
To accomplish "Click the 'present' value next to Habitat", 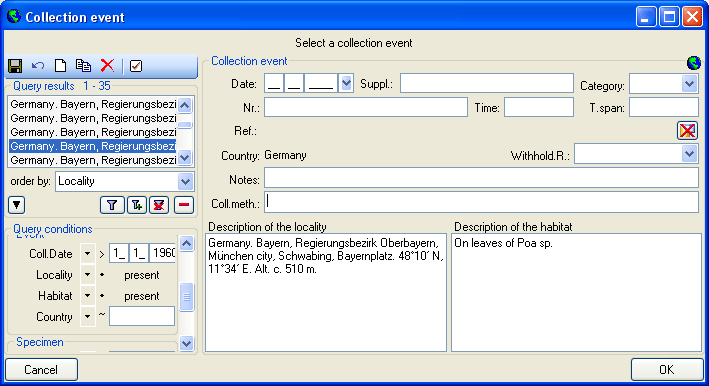I will (x=142, y=296).
